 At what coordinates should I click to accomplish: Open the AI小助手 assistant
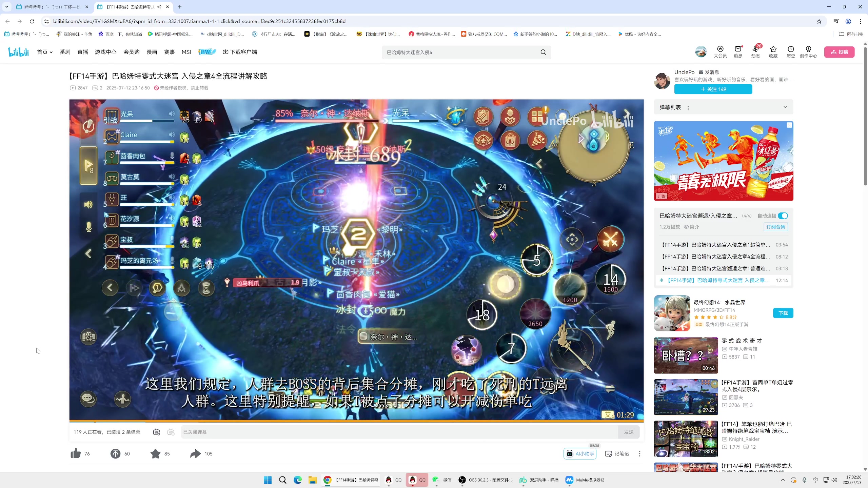580,453
